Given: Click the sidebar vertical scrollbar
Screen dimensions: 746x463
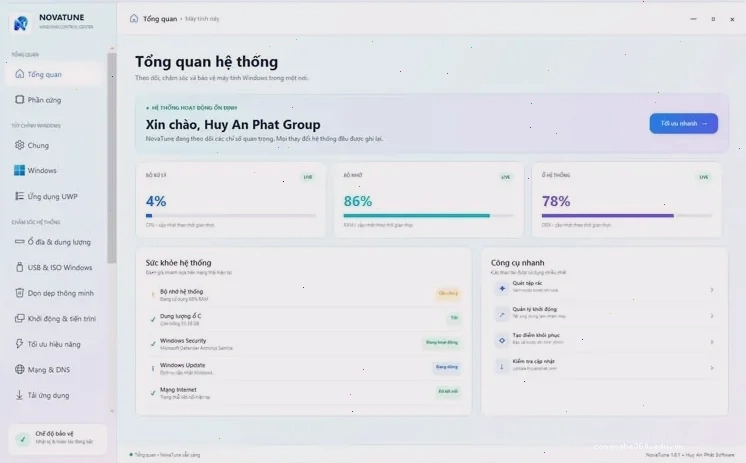Looking at the screenshot, I should (111, 157).
